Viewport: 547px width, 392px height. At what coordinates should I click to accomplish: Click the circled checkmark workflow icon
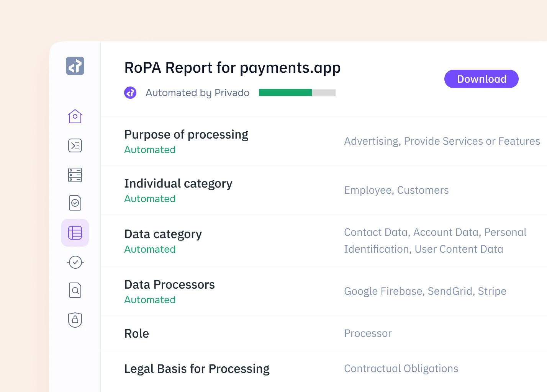pyautogui.click(x=75, y=262)
